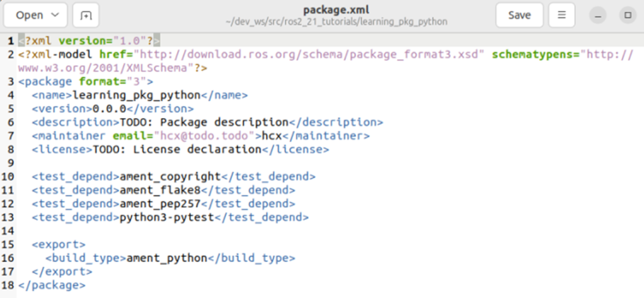
Task: Click the closing /package tag
Action: tap(52, 285)
